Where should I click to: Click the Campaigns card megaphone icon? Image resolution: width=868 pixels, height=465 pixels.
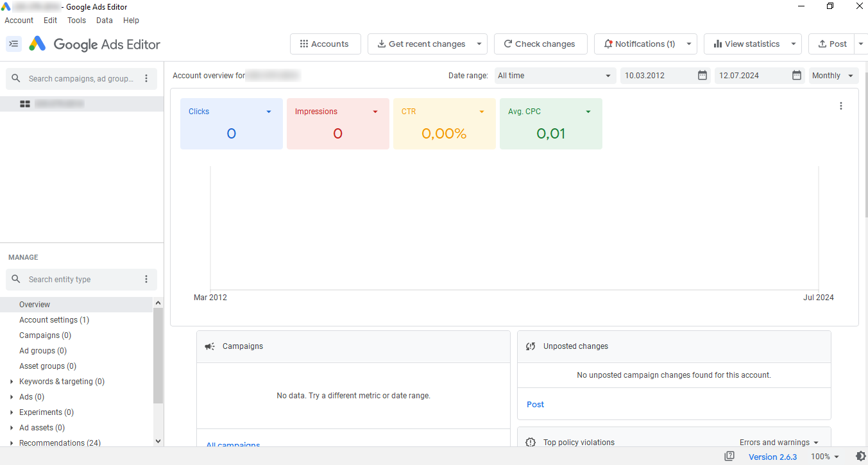[210, 346]
